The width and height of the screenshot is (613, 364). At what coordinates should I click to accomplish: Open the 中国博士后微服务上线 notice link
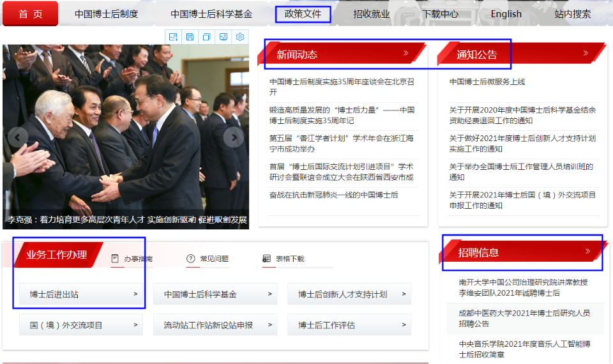[x=487, y=82]
